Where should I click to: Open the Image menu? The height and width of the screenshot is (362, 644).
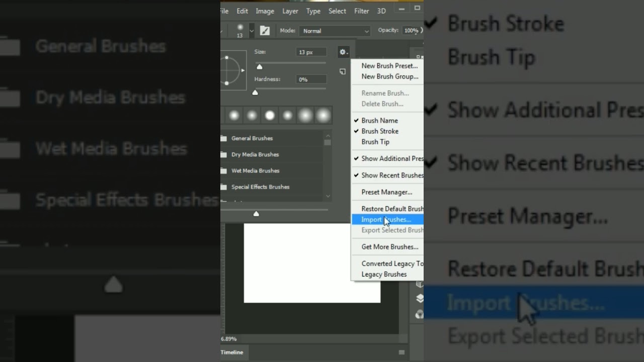click(x=265, y=11)
